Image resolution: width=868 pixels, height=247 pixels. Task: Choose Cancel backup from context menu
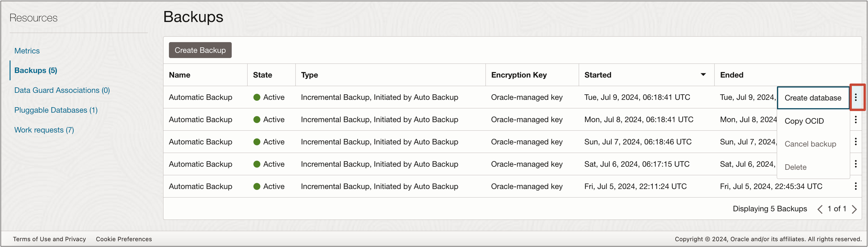(x=813, y=144)
